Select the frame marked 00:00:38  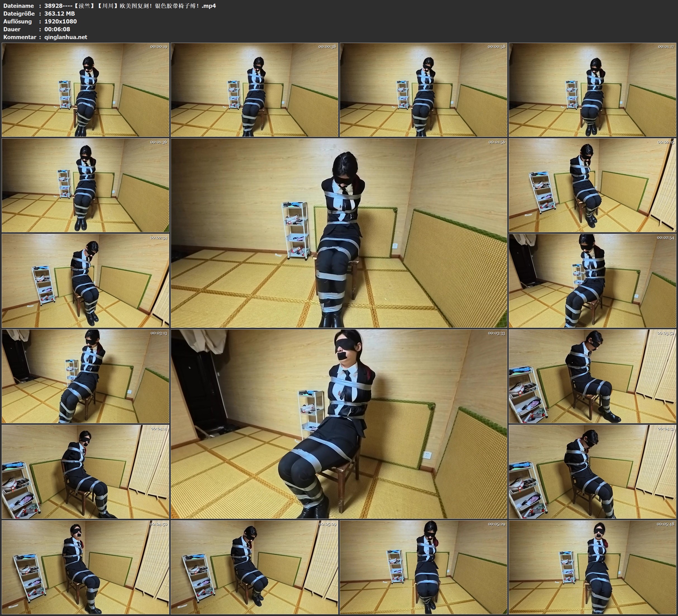pos(254,89)
